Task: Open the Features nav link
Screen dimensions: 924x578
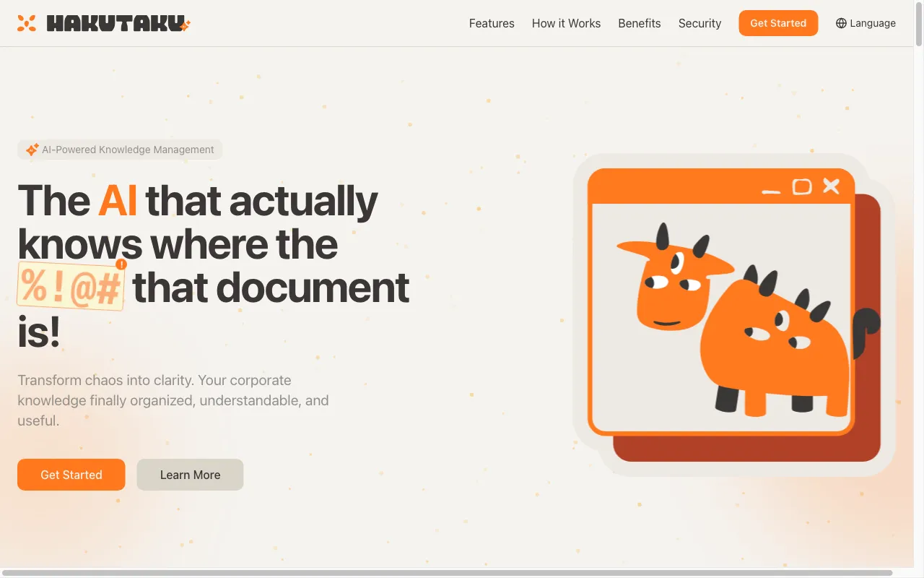Action: (492, 23)
